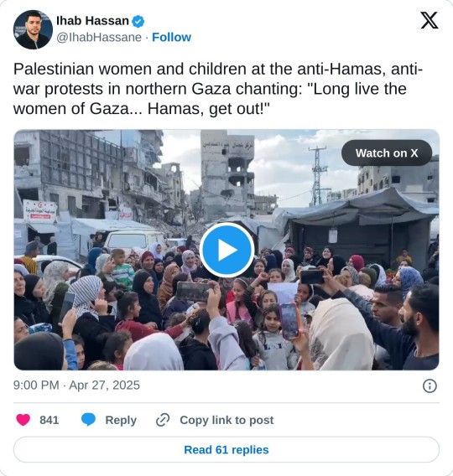Play the embedded video

click(226, 250)
